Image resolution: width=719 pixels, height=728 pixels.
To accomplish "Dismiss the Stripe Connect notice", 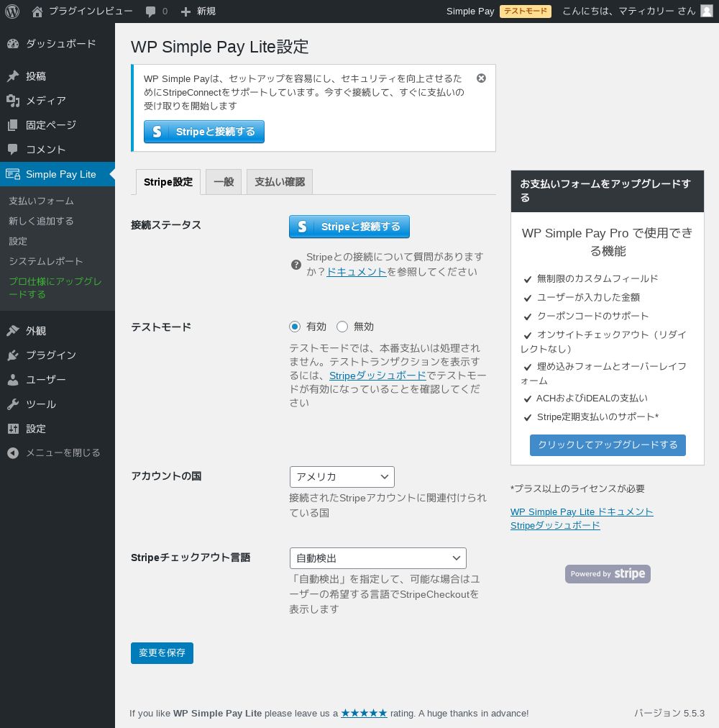I will pos(481,78).
